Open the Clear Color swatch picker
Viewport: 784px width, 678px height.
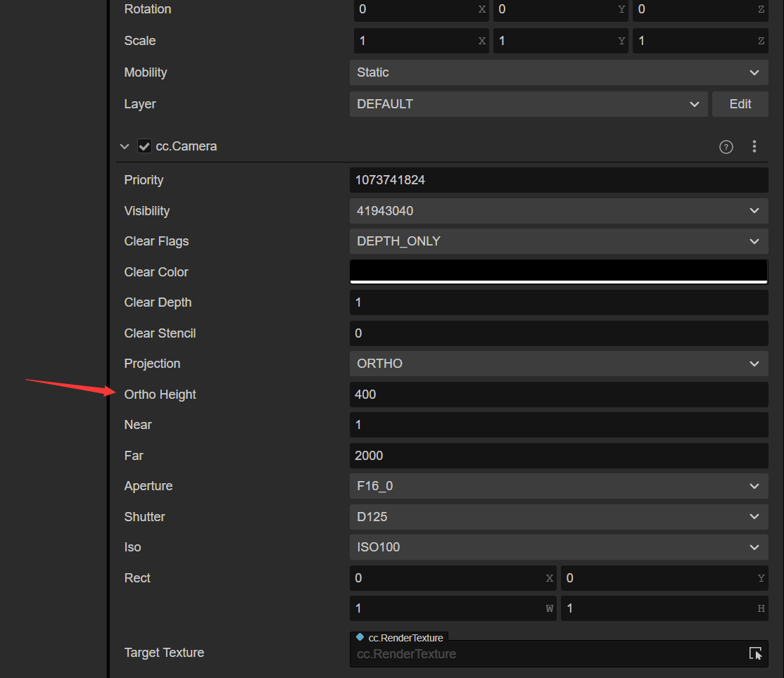click(x=559, y=271)
